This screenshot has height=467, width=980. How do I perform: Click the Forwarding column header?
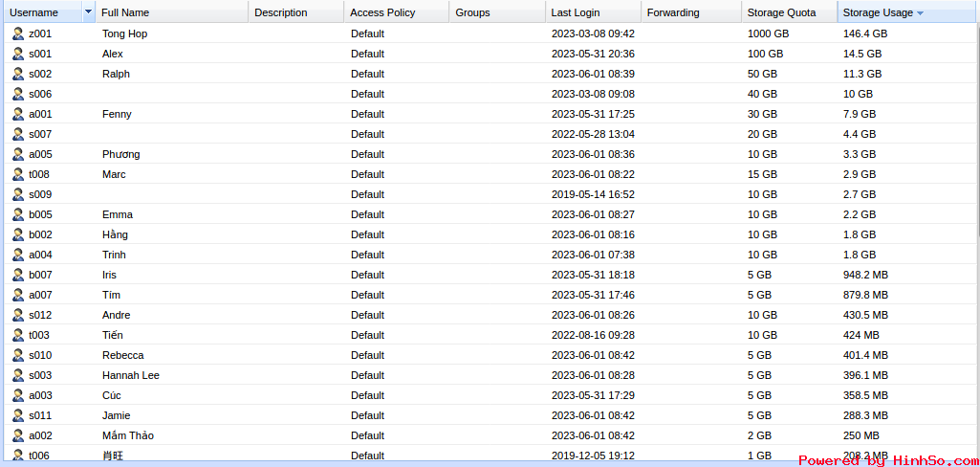coord(673,12)
